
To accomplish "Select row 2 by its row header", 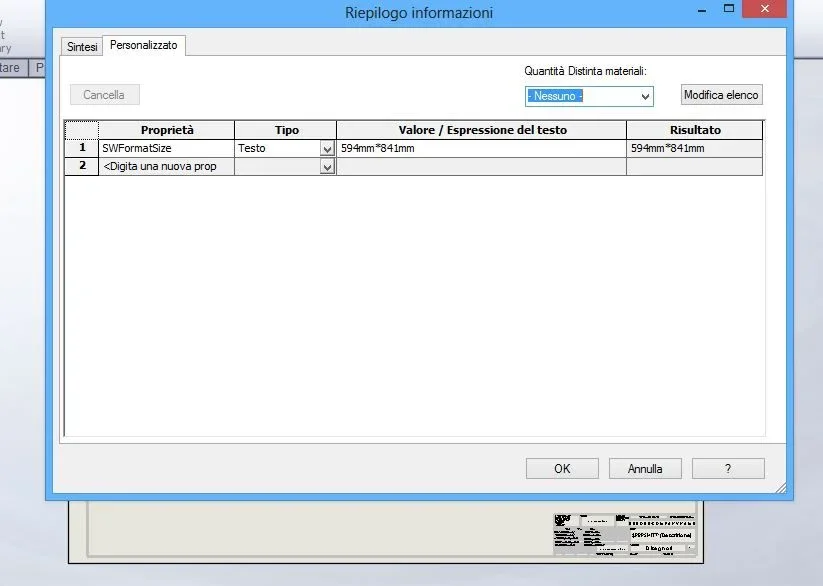I will tap(82, 167).
